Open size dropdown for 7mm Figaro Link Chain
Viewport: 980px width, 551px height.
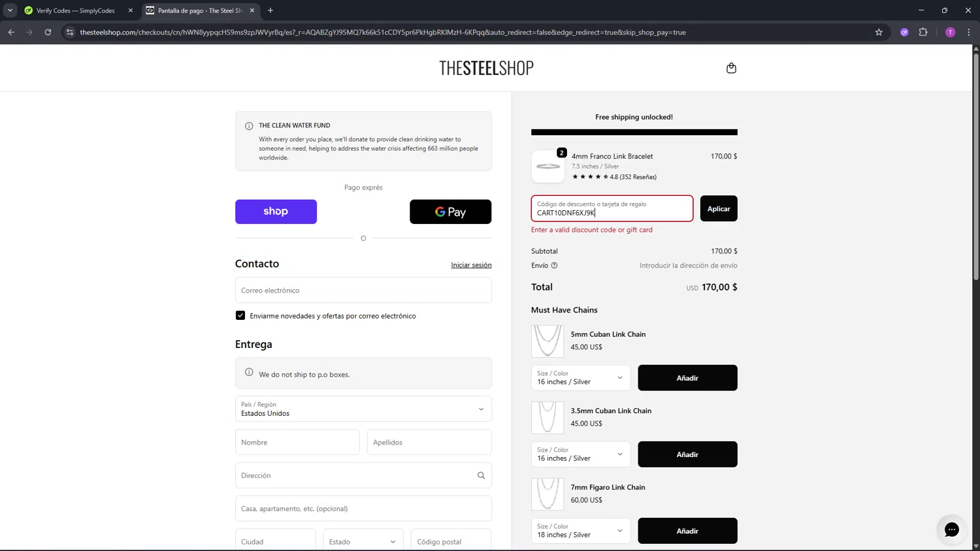581,531
